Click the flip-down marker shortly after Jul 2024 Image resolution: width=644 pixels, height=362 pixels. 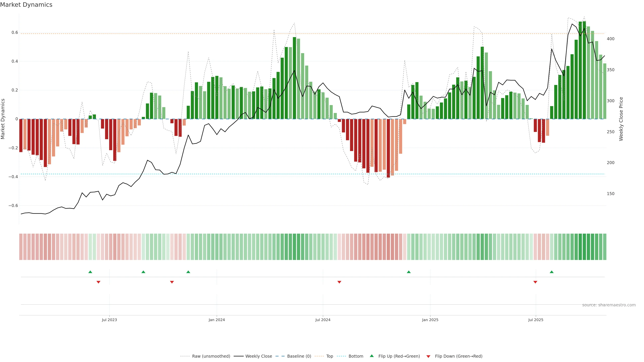click(x=339, y=282)
